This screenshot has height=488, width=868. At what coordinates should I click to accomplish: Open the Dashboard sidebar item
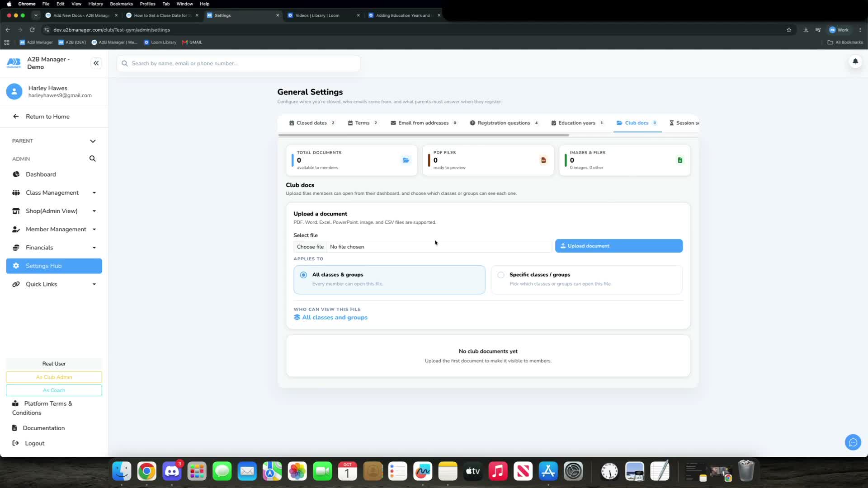pyautogui.click(x=41, y=174)
